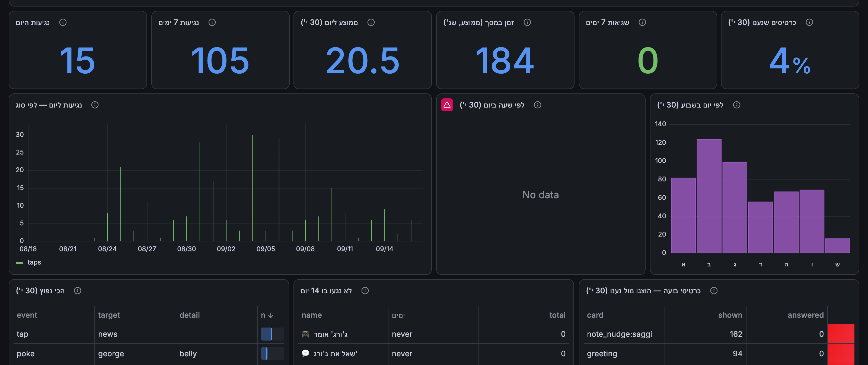868x365 pixels.
Task: Sort table by the n column header
Action: [267, 315]
